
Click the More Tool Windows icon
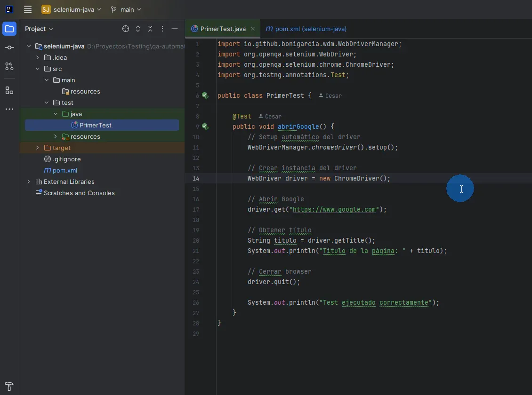9,109
